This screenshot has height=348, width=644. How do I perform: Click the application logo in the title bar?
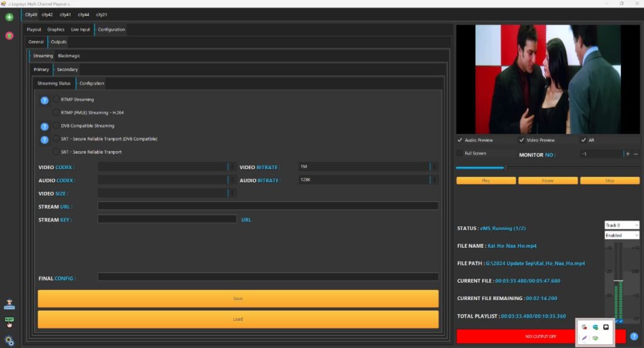pos(4,4)
